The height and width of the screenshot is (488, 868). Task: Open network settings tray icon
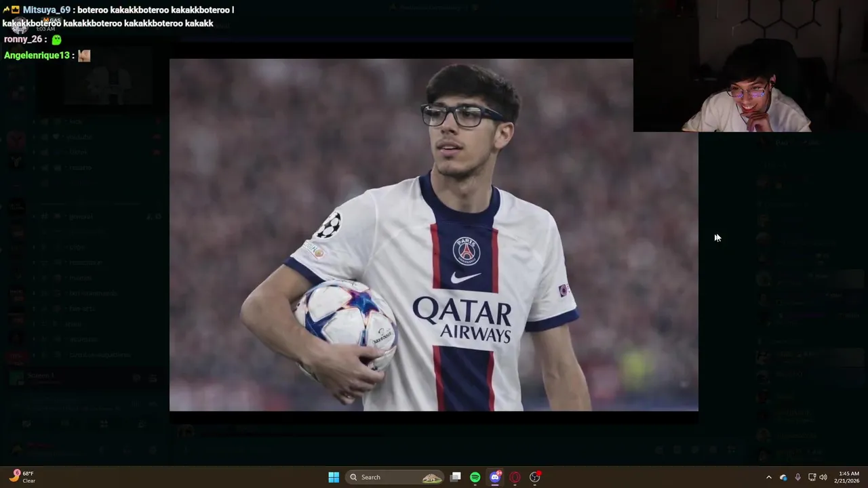[812, 477]
